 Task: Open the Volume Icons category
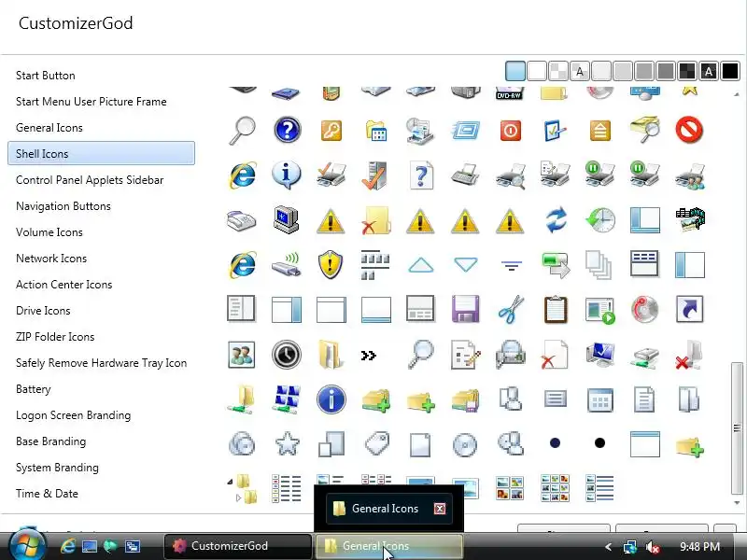pyautogui.click(x=49, y=232)
